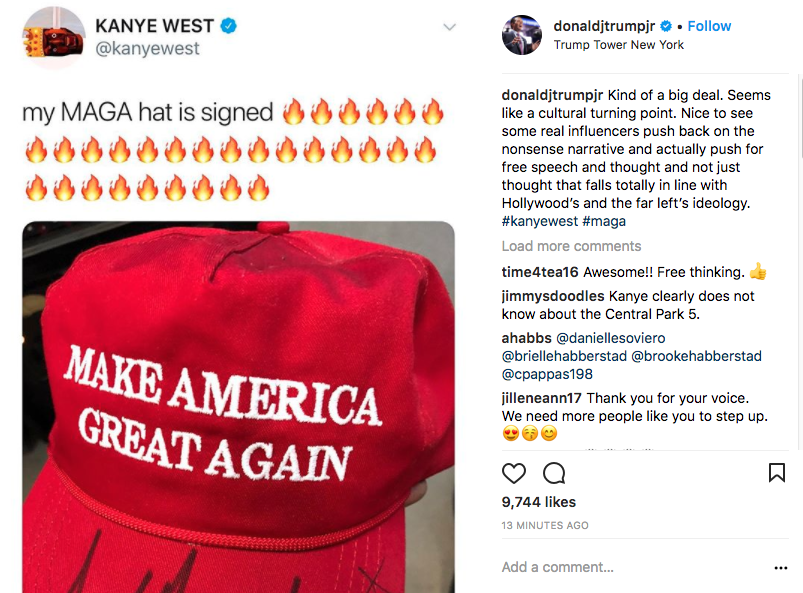
Task: Open the @kanyewest handle
Action: click(x=147, y=49)
